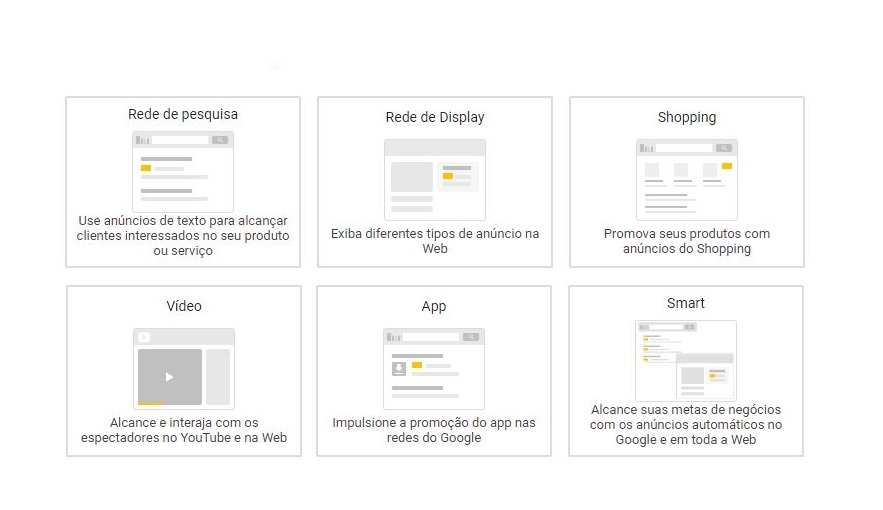This screenshot has width=883, height=510.
Task: Choose the Shopping campaign illustration
Action: point(686,180)
